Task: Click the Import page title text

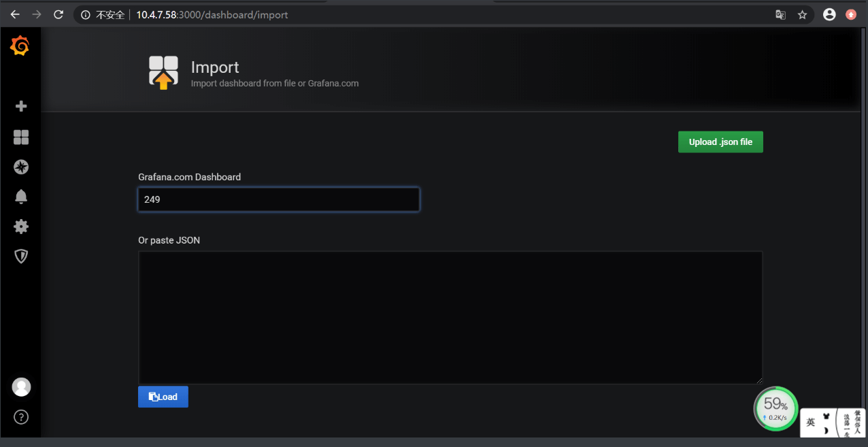Action: pos(215,67)
